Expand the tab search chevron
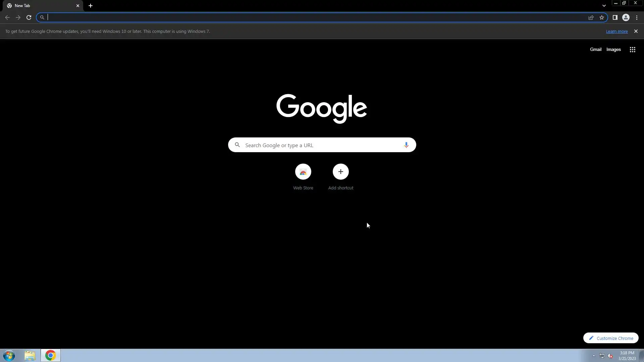 coord(604,6)
